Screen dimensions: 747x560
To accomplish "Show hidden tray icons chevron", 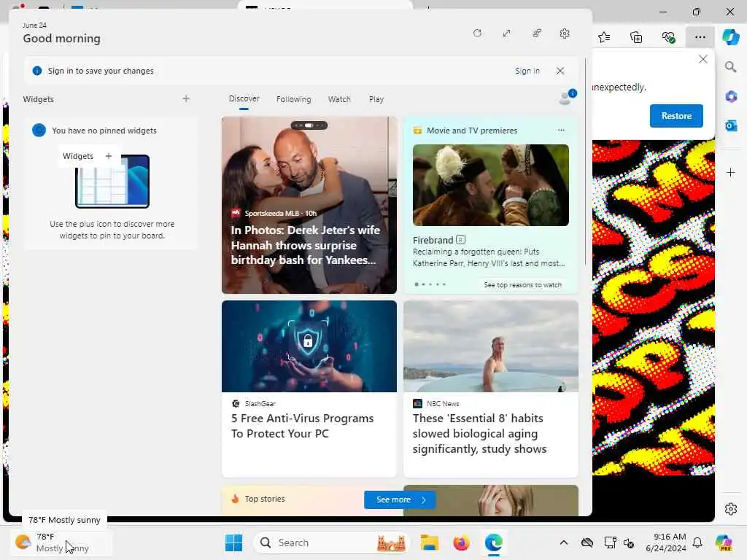I will point(564,542).
